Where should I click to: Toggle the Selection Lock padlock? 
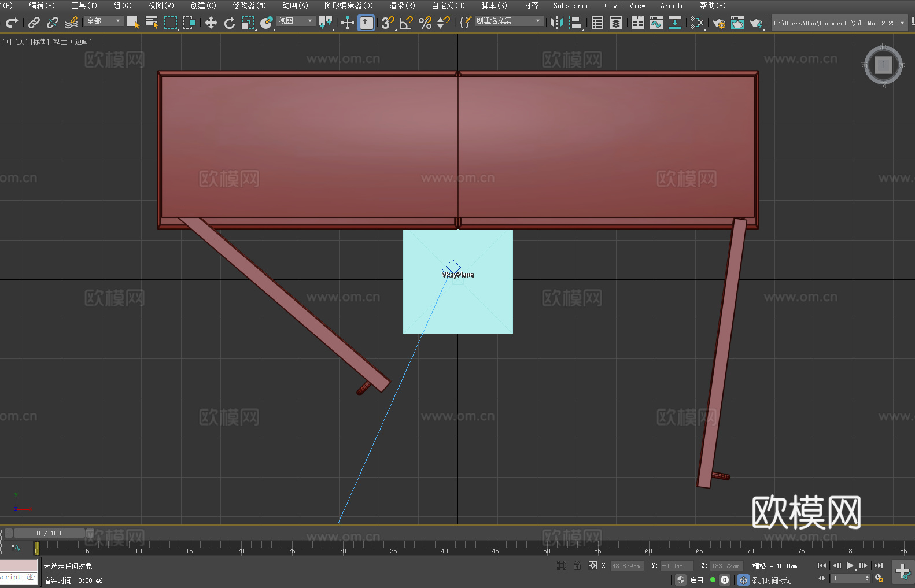(577, 565)
